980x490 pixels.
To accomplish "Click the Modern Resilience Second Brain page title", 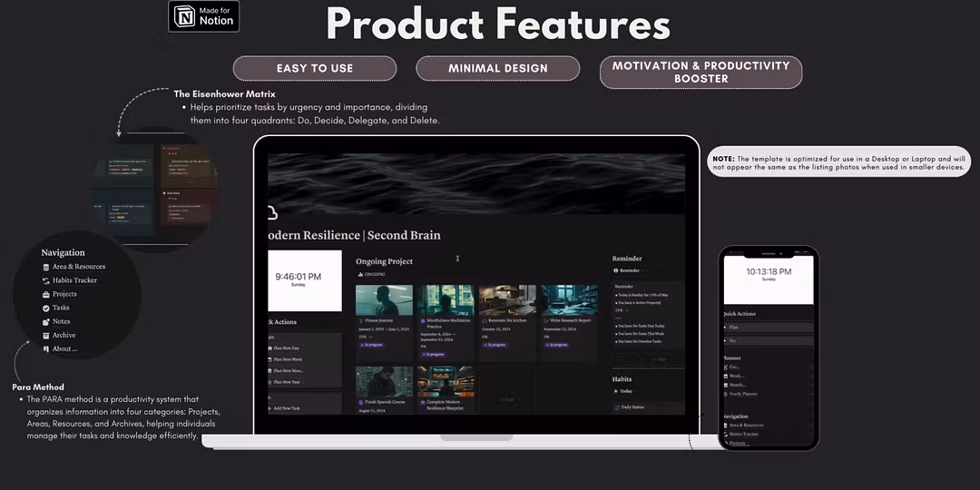I will coord(354,236).
